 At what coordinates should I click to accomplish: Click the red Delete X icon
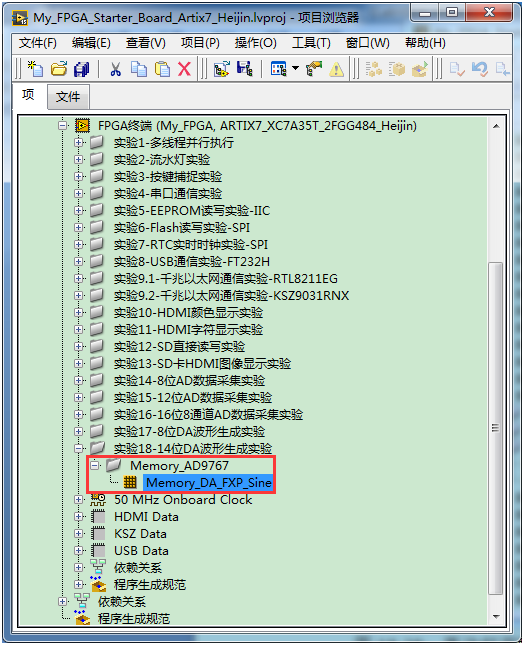184,69
